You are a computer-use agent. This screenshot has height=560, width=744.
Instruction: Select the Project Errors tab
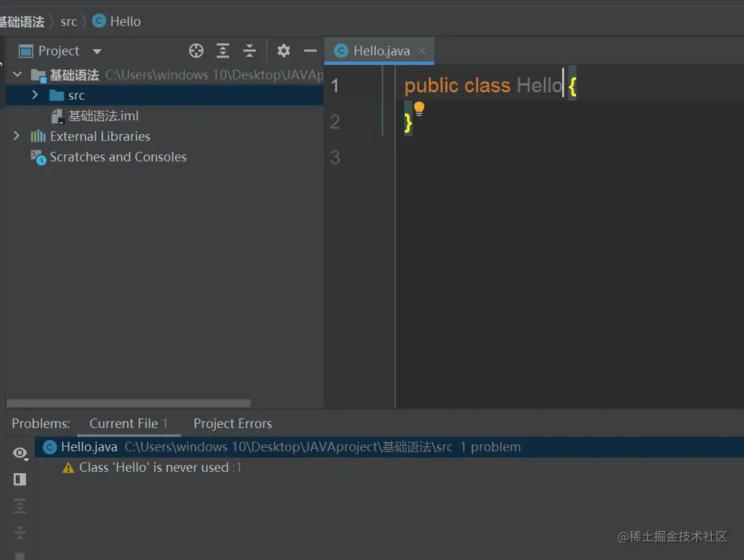232,423
